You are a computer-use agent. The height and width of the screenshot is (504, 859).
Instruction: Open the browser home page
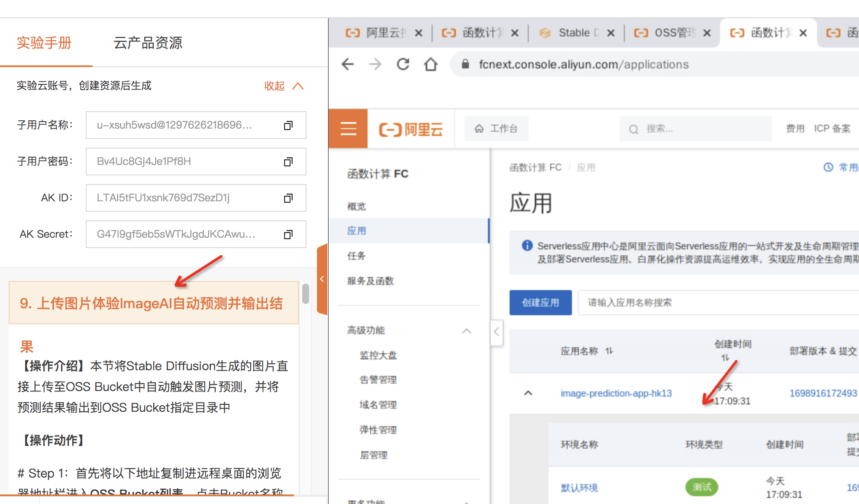(x=431, y=65)
